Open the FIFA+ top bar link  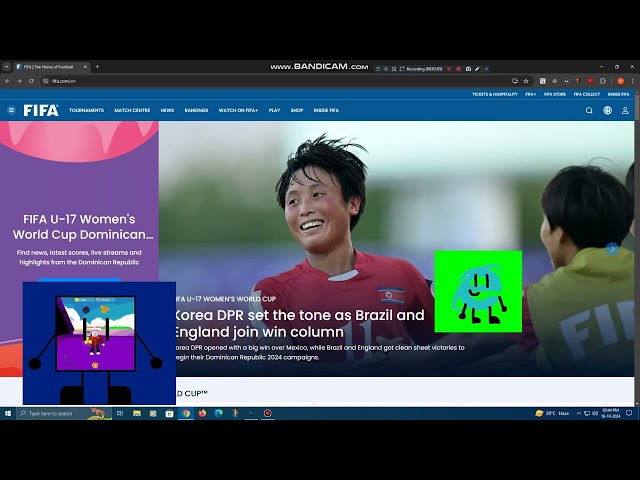[x=531, y=94]
